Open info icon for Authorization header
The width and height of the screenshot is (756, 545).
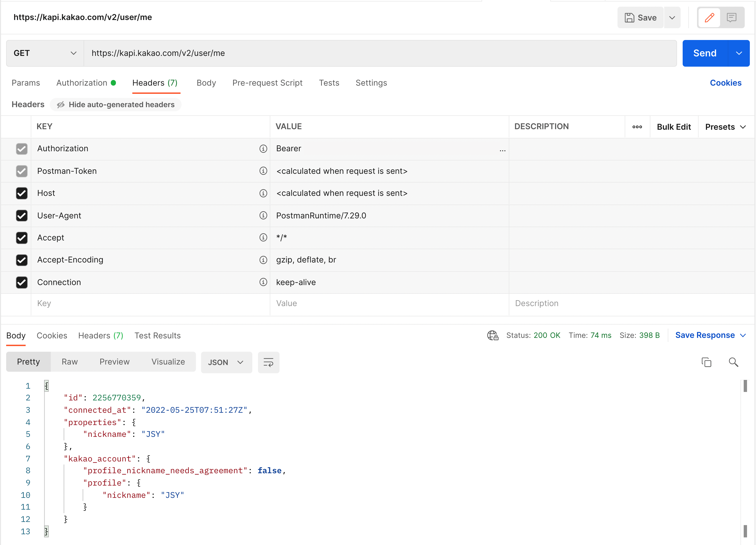coord(263,149)
